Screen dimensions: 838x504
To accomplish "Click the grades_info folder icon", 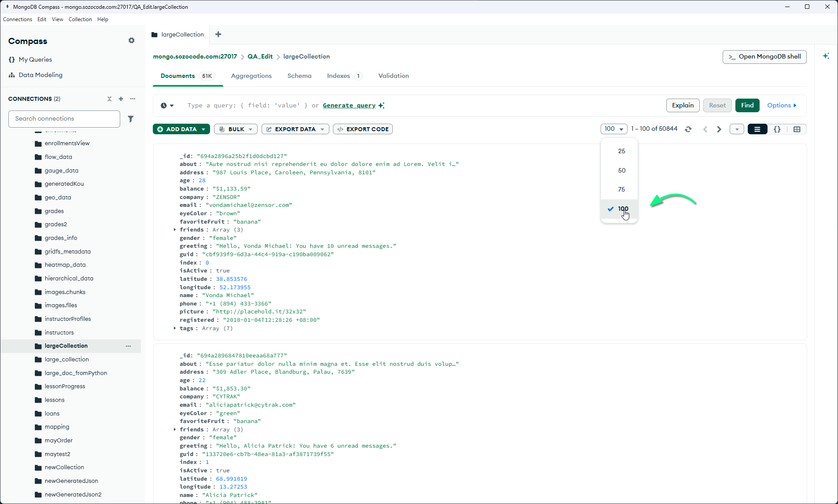I will point(38,238).
